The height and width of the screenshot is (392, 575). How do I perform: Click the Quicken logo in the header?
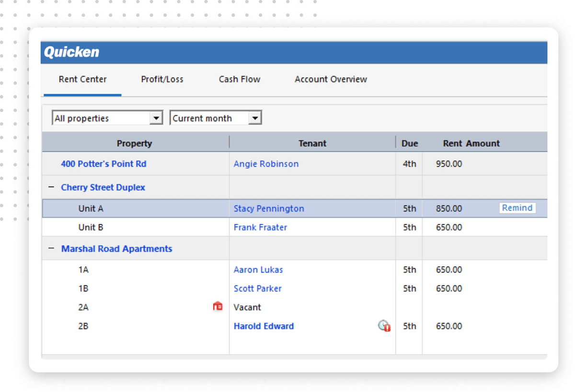point(71,52)
